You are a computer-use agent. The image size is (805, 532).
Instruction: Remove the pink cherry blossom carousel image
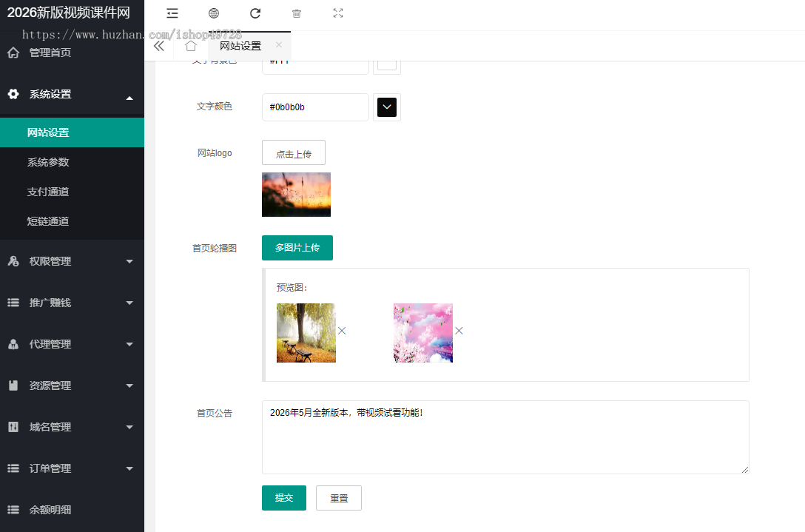coord(459,331)
